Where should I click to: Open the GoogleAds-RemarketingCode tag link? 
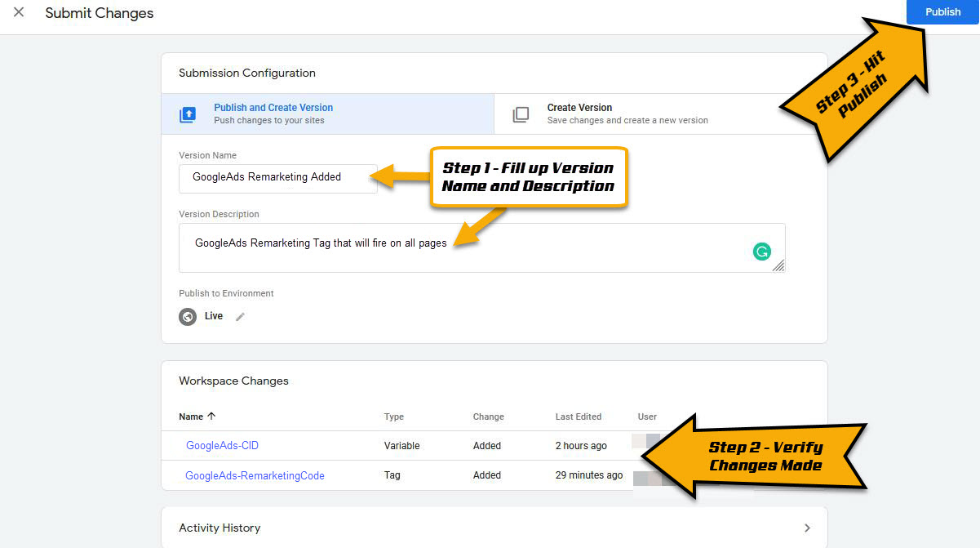coord(255,475)
